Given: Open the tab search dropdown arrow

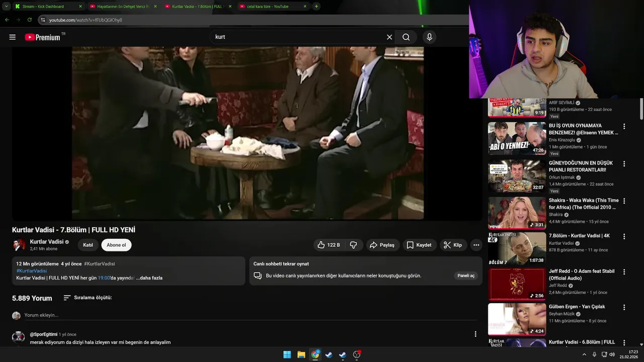Looking at the screenshot, I should 6,7.
